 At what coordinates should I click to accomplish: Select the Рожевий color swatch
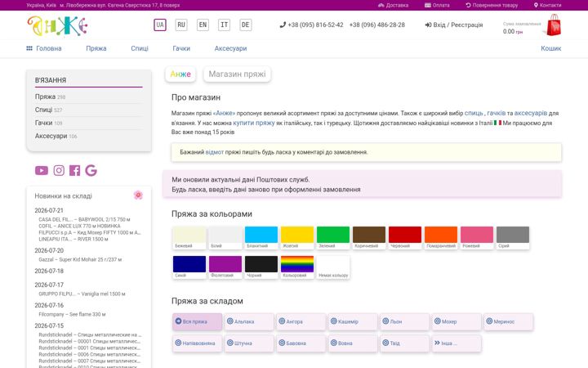[x=477, y=238]
